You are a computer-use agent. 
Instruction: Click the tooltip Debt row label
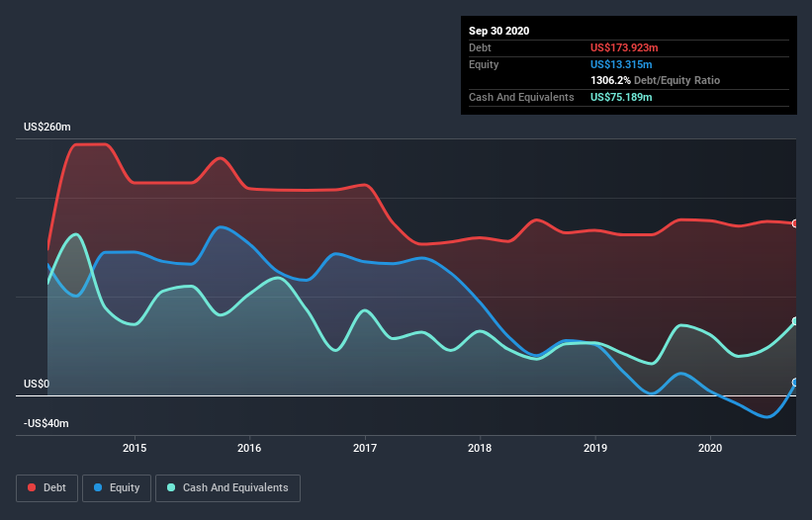coord(480,47)
